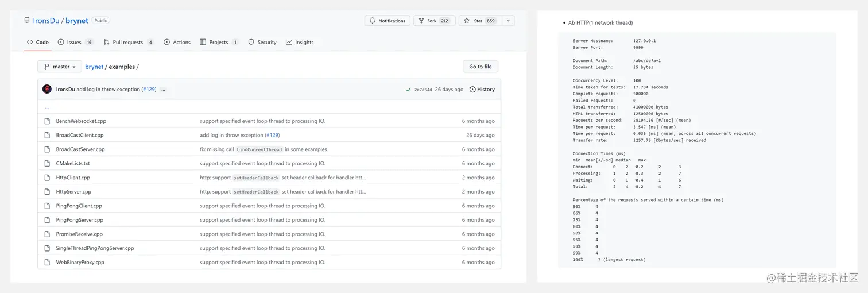Image resolution: width=868 pixels, height=293 pixels.
Task: Open PingPongServer.cpp file
Action: (x=80, y=220)
